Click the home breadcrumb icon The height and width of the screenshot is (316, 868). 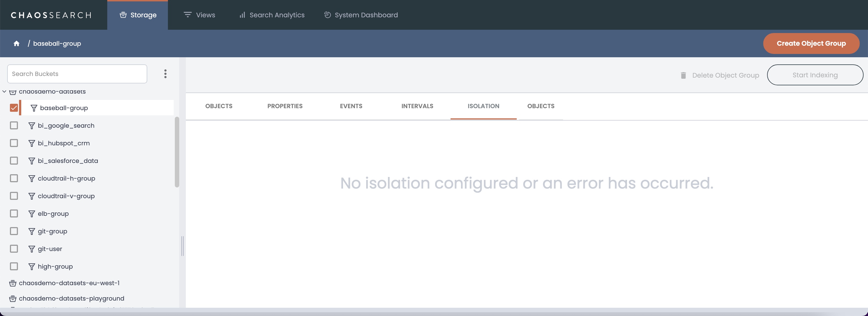[x=17, y=43]
